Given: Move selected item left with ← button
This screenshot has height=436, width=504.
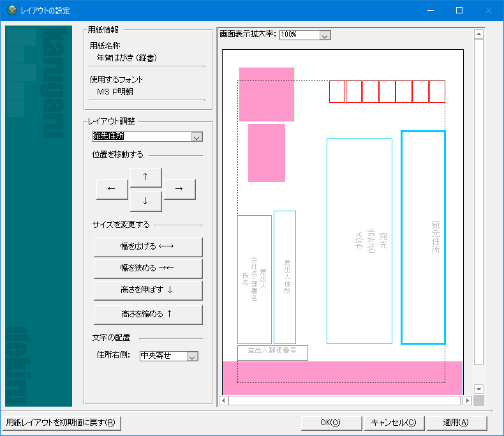Looking at the screenshot, I should (112, 189).
